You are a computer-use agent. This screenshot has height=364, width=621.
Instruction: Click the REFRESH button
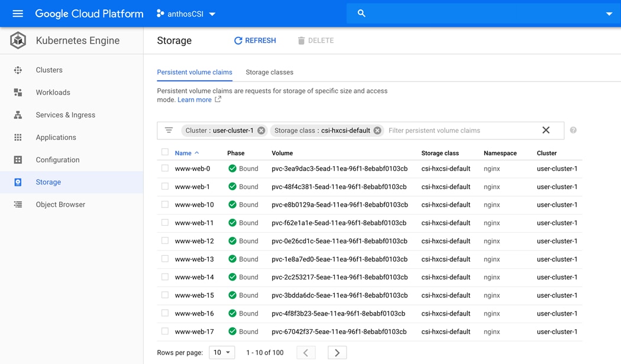click(255, 40)
